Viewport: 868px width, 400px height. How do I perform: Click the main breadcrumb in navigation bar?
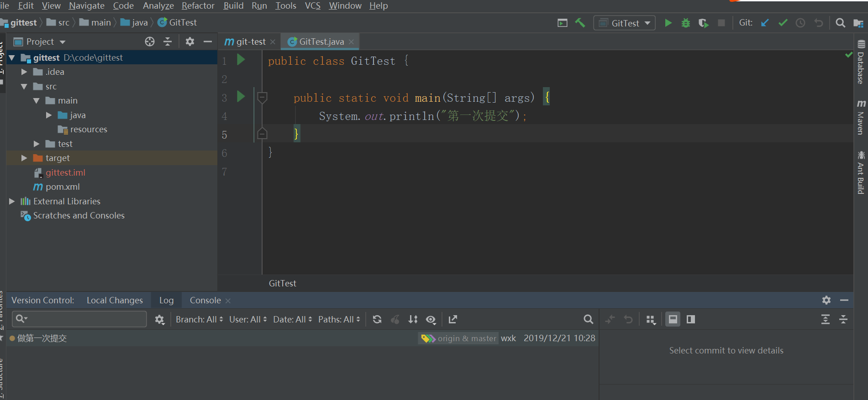(95, 22)
